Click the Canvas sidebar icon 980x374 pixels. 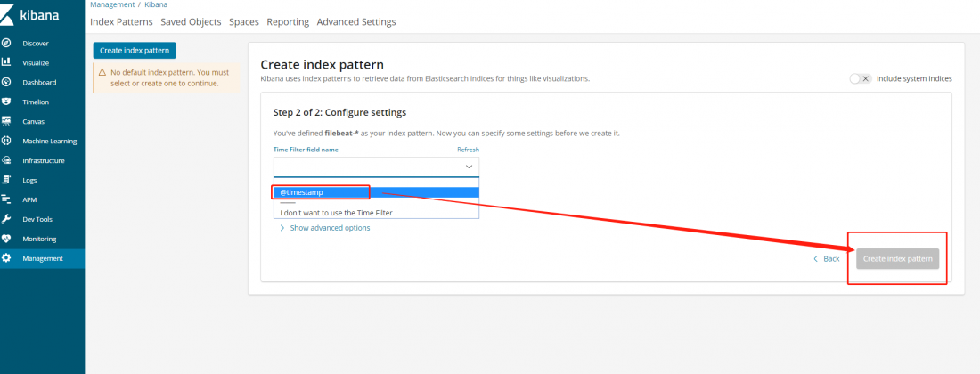[6, 121]
